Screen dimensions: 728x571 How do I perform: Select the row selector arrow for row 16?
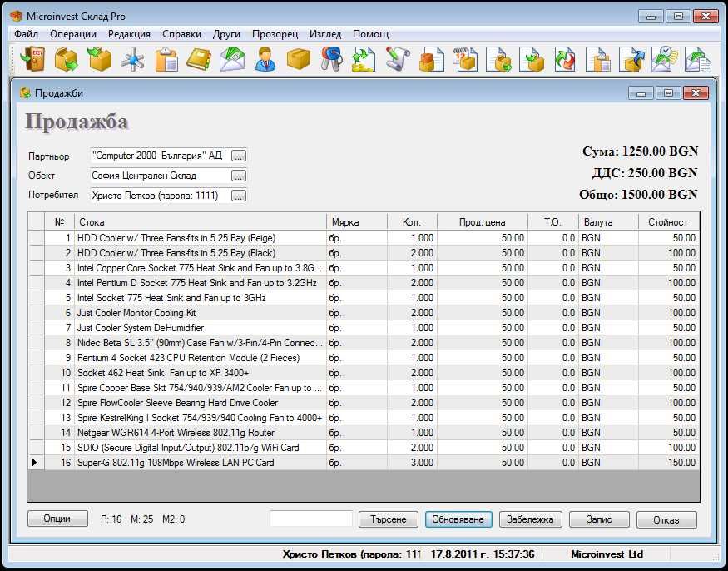point(36,463)
